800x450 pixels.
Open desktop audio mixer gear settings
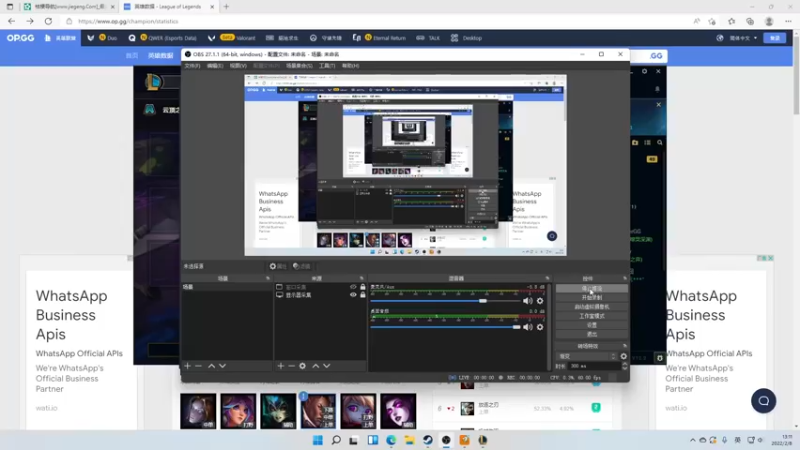pos(540,327)
